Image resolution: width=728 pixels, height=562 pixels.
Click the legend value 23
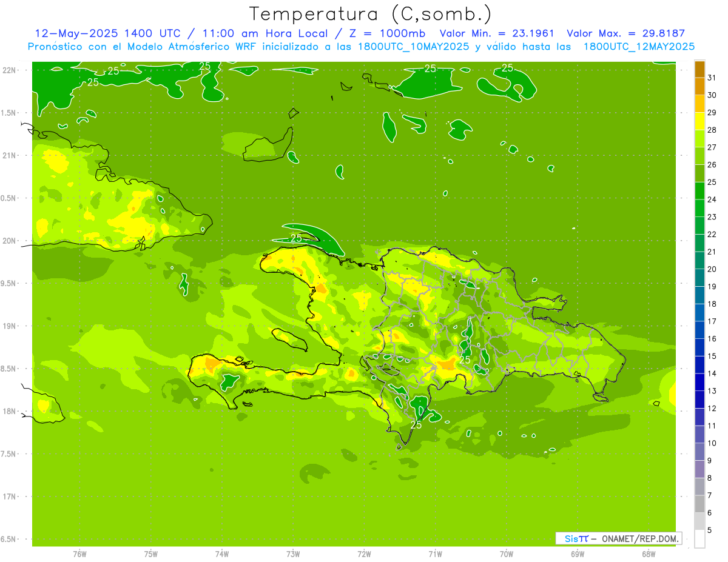tap(712, 217)
